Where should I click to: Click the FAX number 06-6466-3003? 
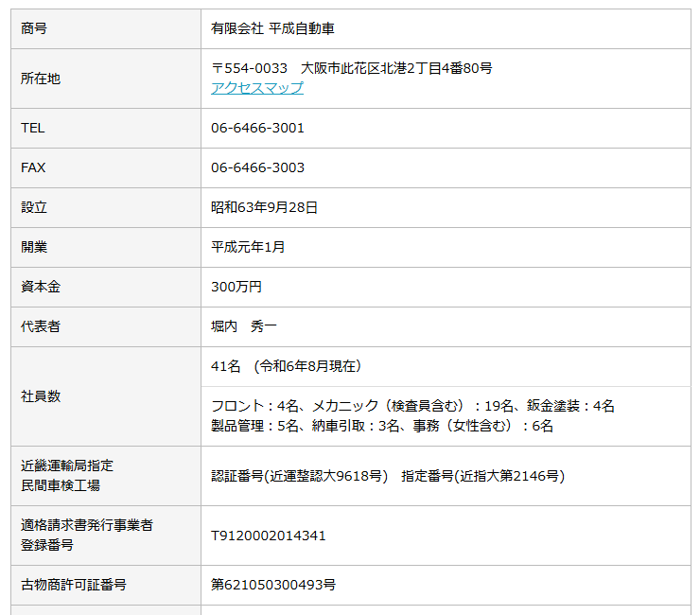click(x=257, y=167)
